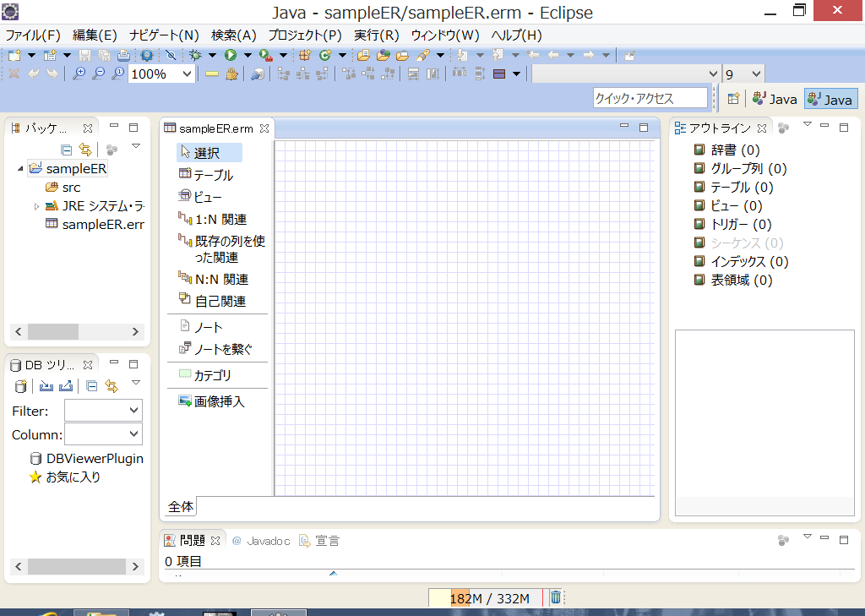The image size is (865, 616).
Task: Click the New Java Package icon
Action: point(305,55)
